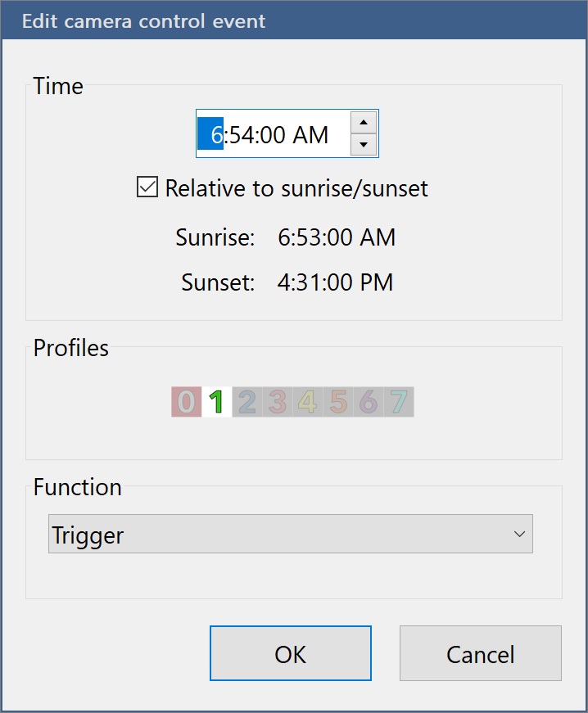Select profile 0 in Profiles
The height and width of the screenshot is (713, 588).
(187, 402)
